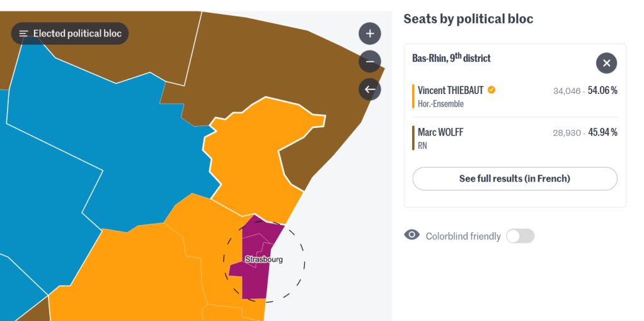Viewport: 644px width, 321px height.
Task: Click the hamburger icon beside Elected political bloc
Action: pos(24,33)
